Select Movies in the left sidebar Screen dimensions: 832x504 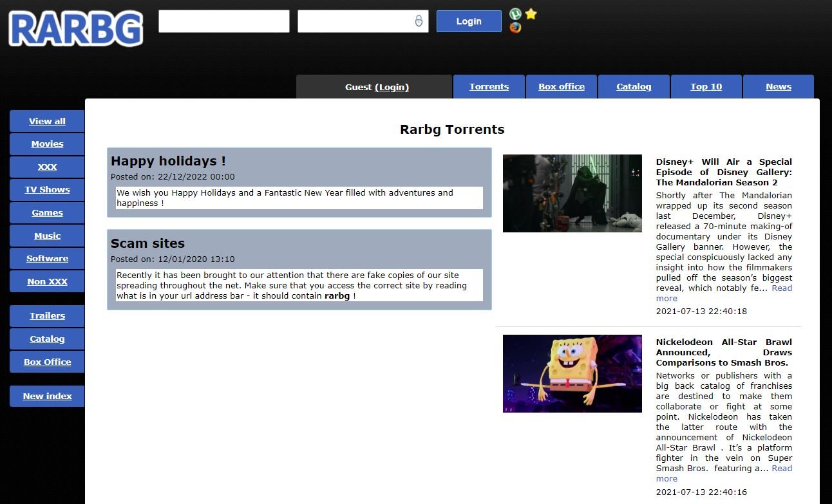[47, 144]
